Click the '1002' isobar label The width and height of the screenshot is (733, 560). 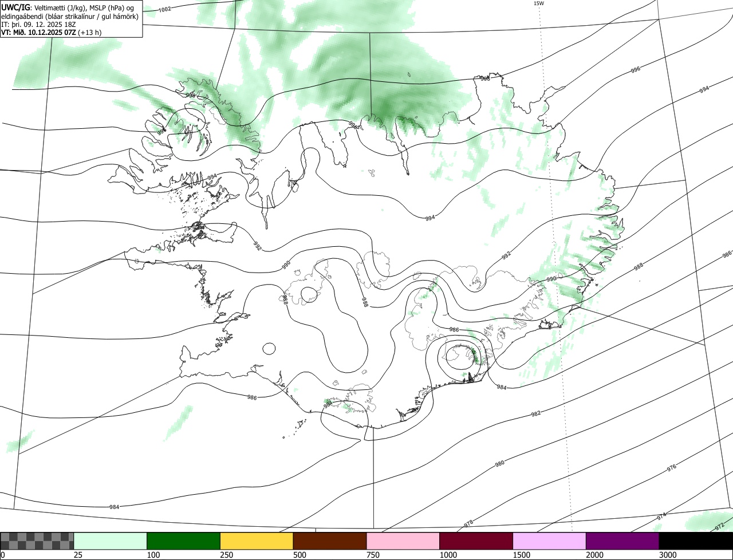[165, 9]
